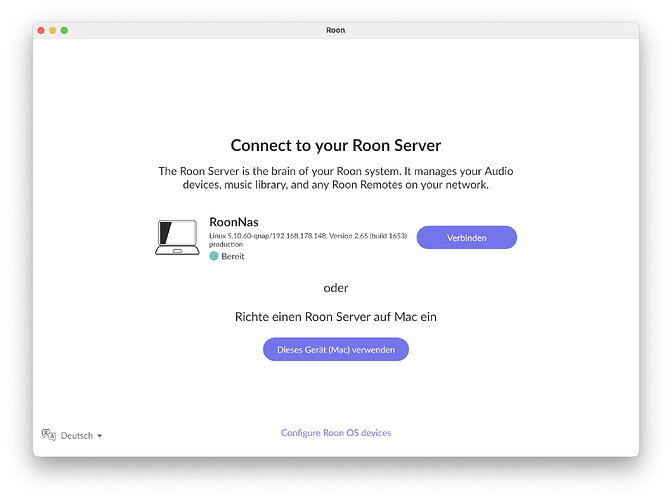The height and width of the screenshot is (500, 671).
Task: Connect to RoonNas with the Verbinden button
Action: click(466, 238)
